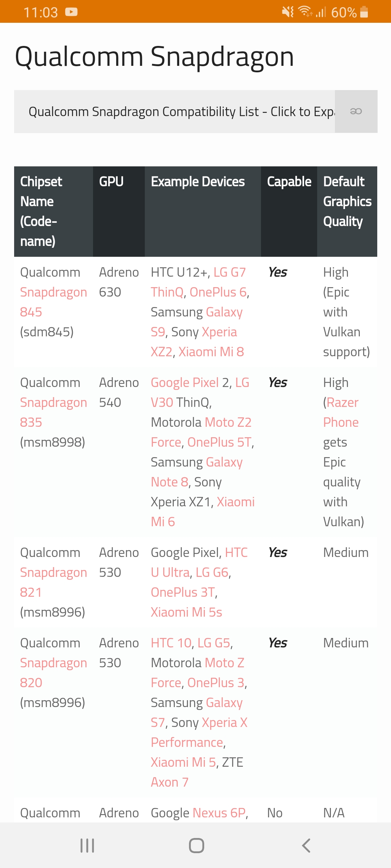Screen dimensions: 391x868
Task: Open the Snapdragon 845 link
Action: (x=54, y=302)
